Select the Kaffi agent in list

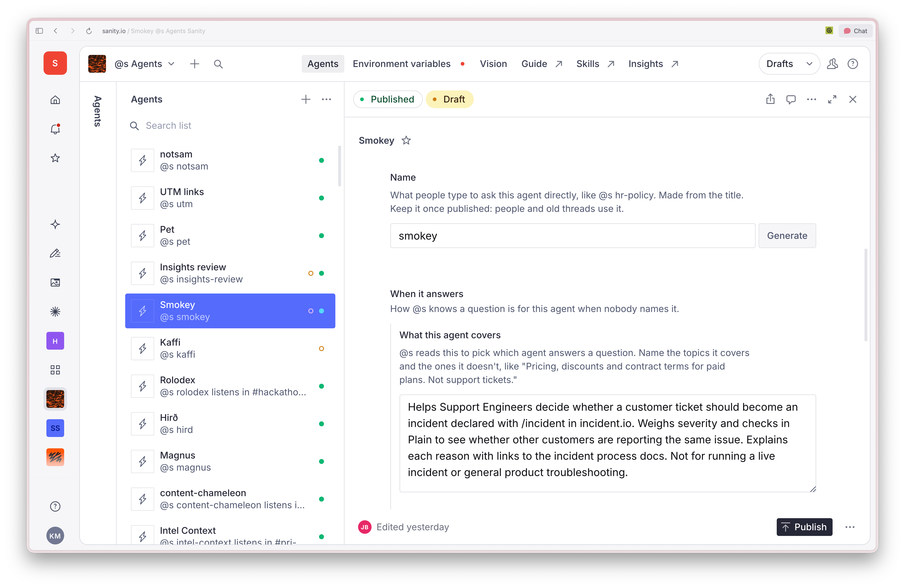click(x=230, y=348)
